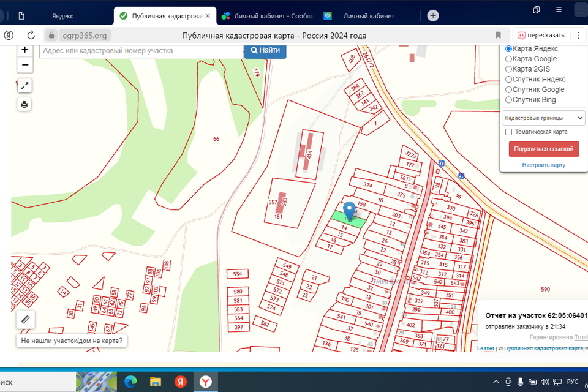588x392 pixels.
Task: Open new browser tab with plus
Action: [433, 16]
